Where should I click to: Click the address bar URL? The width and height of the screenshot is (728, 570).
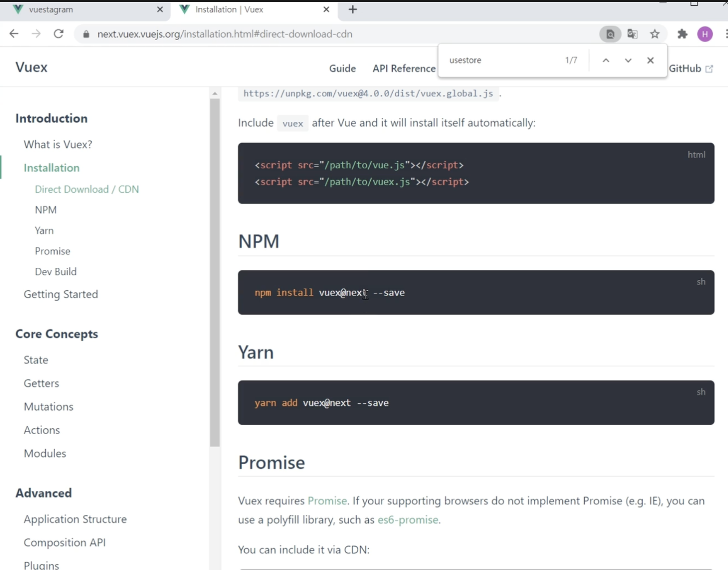coord(225,34)
